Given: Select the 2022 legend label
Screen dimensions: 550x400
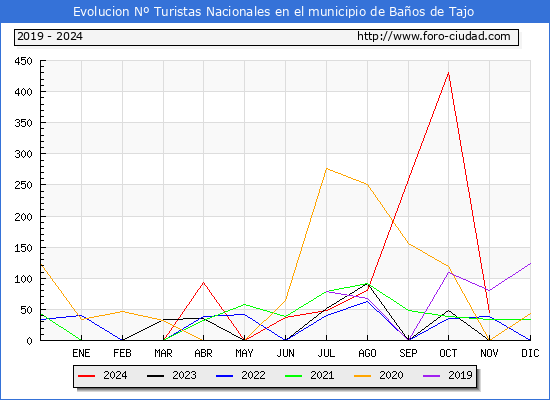Looking at the screenshot, I should pyautogui.click(x=253, y=375).
